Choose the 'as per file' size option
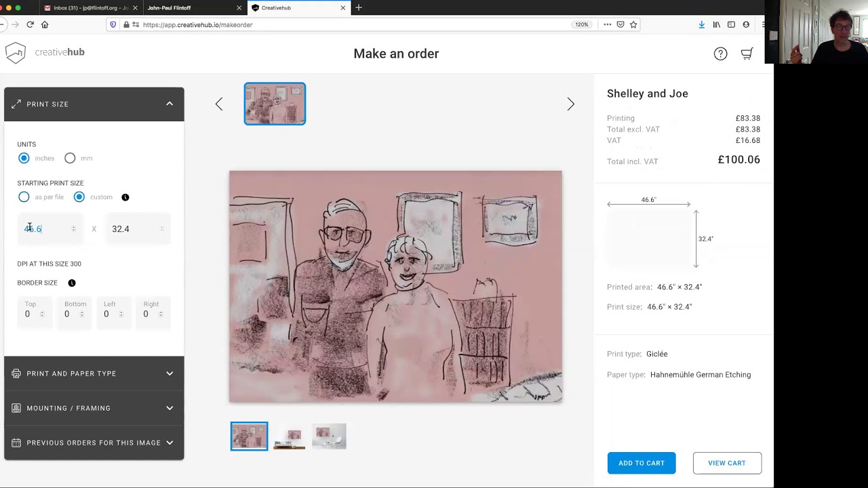The width and height of the screenshot is (868, 488). click(x=24, y=197)
